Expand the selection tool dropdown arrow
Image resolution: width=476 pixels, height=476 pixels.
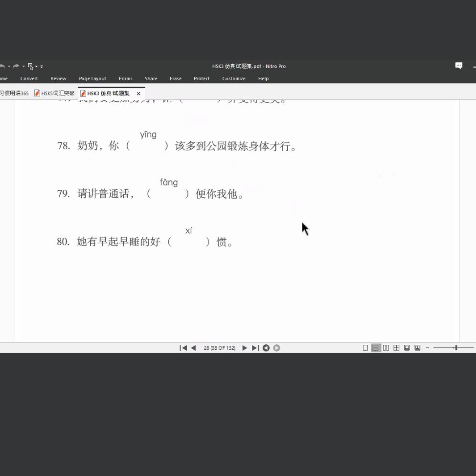[x=36, y=67]
